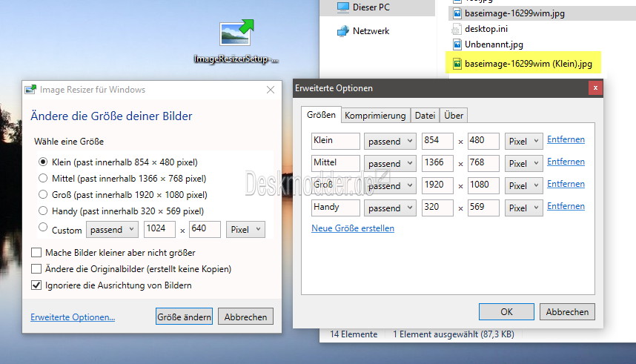Click the Netzwerk network icon
Screen dimensions: 636x364
(x=343, y=31)
